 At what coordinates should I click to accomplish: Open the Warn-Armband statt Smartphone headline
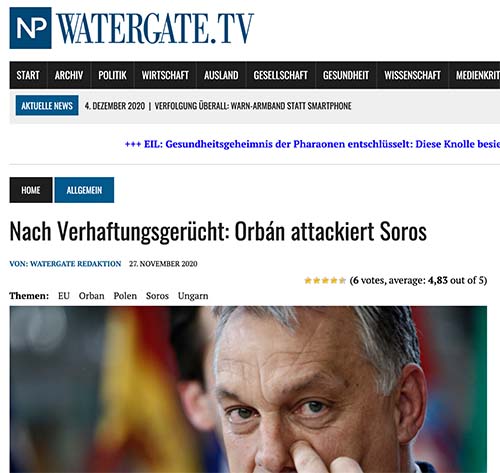[x=253, y=106]
